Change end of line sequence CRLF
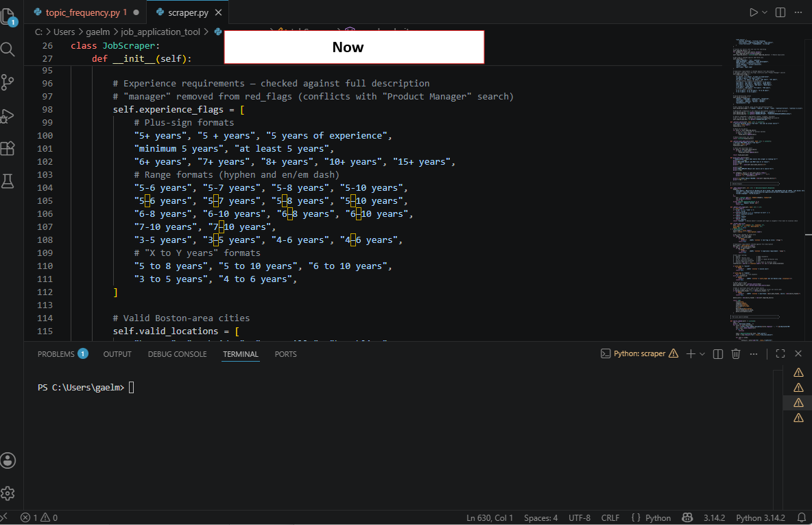The image size is (812, 525). [610, 517]
